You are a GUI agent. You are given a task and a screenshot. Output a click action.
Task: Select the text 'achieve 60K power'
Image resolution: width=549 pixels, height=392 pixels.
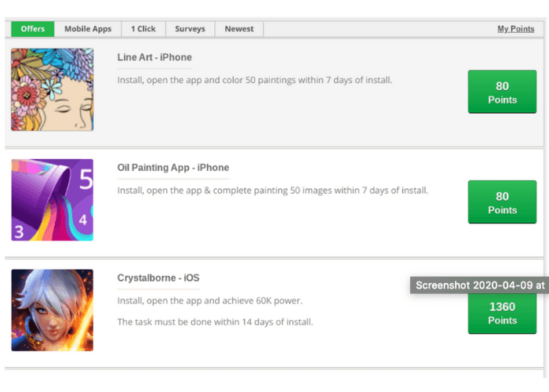coord(261,300)
